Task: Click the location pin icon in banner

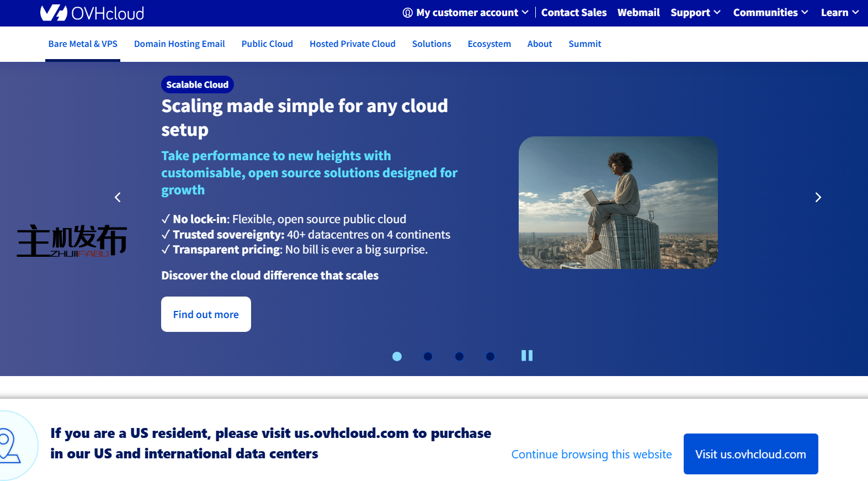Action: [x=9, y=446]
